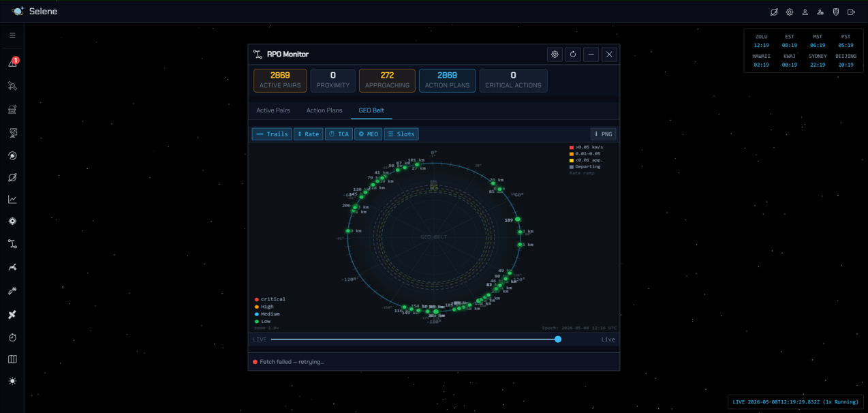Open settings gear in top header
Image resolution: width=868 pixels, height=413 pixels.
pyautogui.click(x=790, y=12)
